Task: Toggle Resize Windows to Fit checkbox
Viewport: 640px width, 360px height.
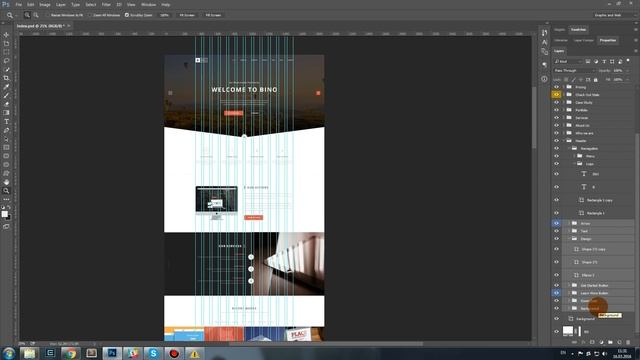Action: (x=48, y=15)
